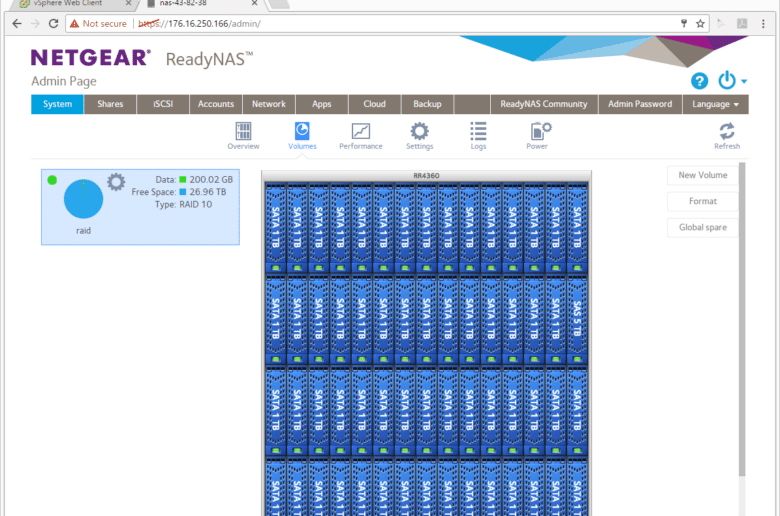The width and height of the screenshot is (780, 516).
Task: Open the blue help question mark
Action: pyautogui.click(x=699, y=81)
